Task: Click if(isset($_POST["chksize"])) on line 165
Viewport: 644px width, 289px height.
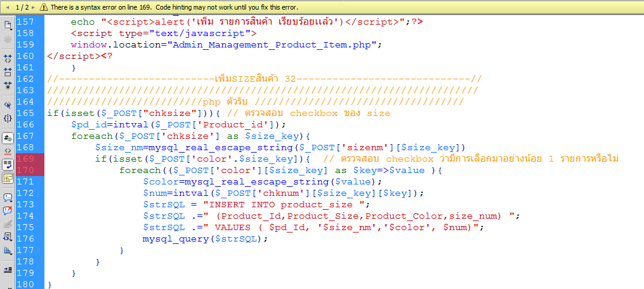Action: [x=131, y=113]
